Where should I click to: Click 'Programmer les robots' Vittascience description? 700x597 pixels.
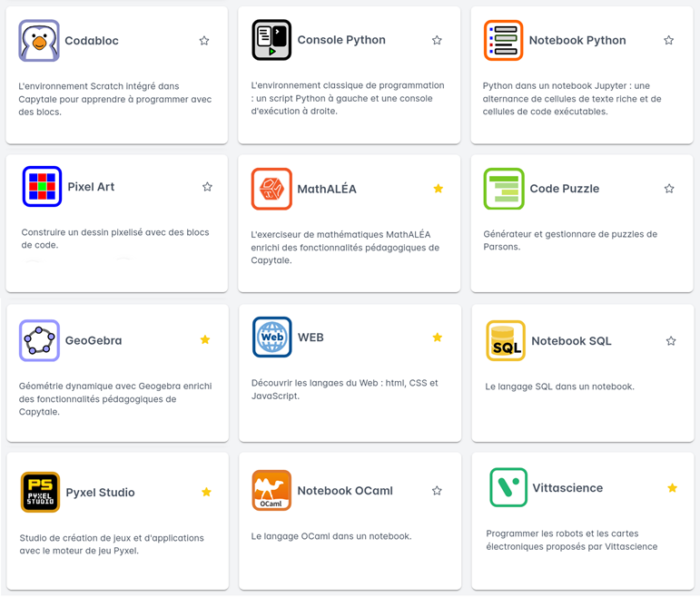click(571, 540)
